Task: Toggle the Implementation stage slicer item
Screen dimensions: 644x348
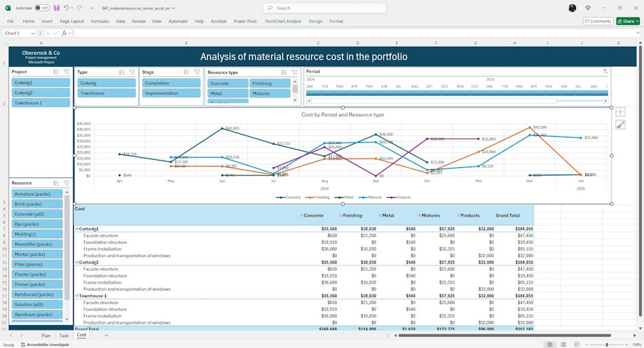Action: 172,93
